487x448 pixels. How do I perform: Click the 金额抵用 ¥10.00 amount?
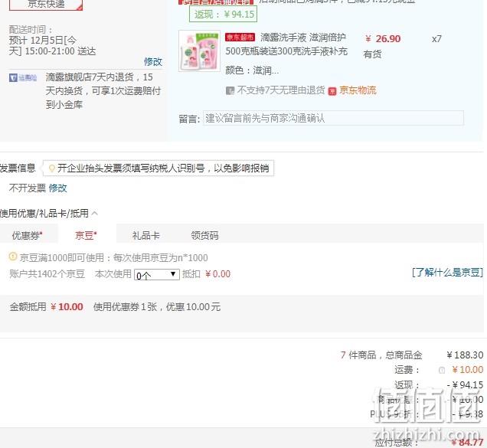pyautogui.click(x=67, y=307)
